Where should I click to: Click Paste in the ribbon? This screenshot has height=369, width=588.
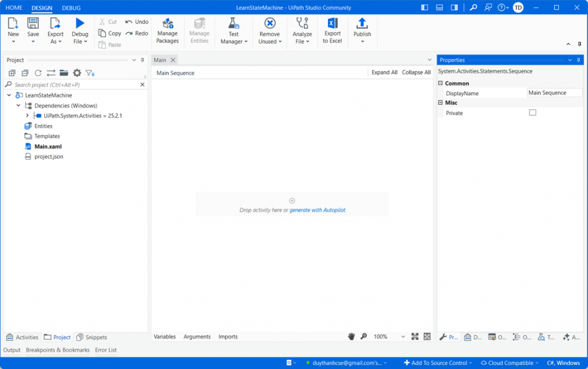(110, 45)
